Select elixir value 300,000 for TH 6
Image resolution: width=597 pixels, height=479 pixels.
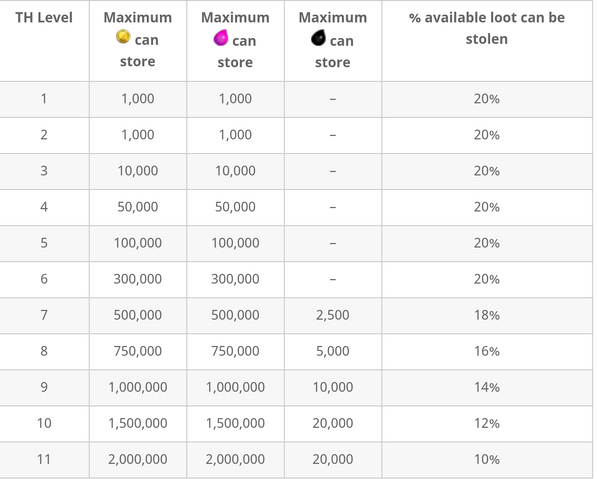(235, 279)
